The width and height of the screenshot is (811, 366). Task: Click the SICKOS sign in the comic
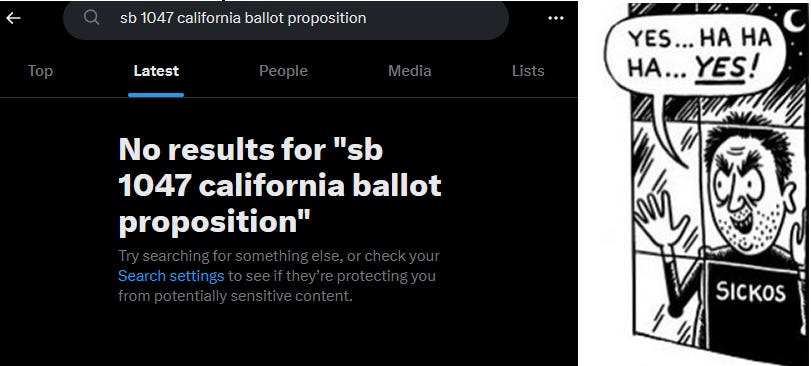(750, 293)
